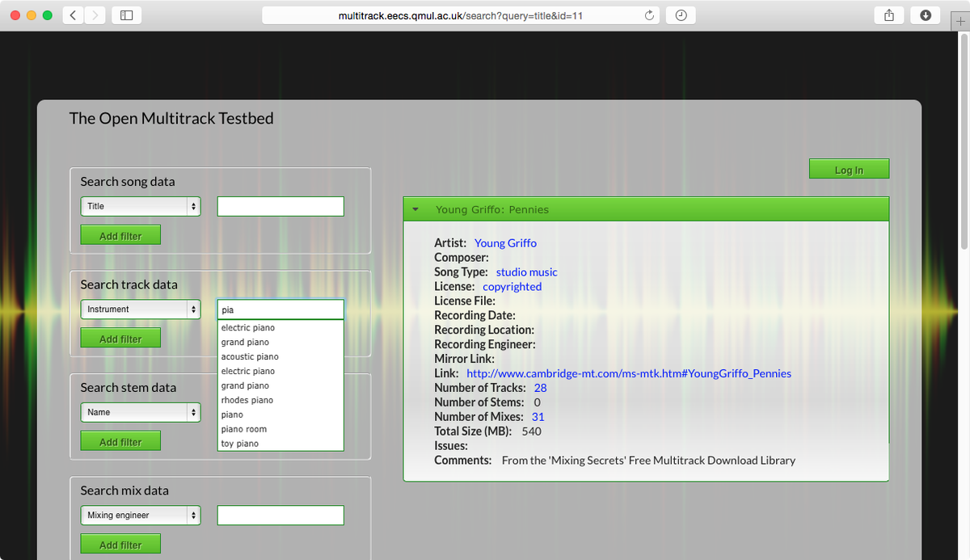970x560 pixels.
Task: Open the Number of Mixes value 31
Action: click(x=538, y=418)
